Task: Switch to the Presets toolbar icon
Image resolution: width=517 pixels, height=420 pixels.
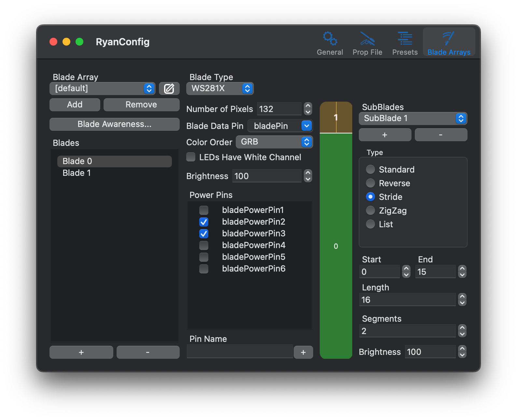Action: [x=405, y=43]
